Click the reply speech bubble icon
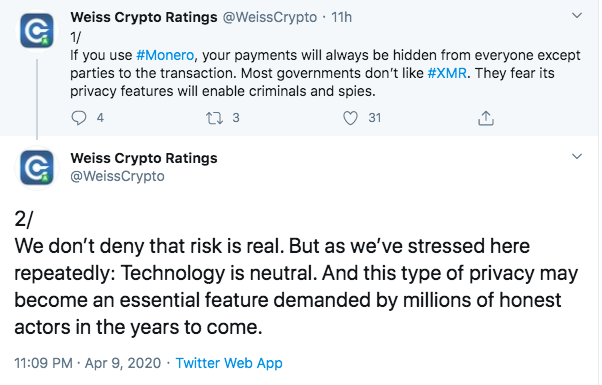Screen dimensions: 602x385 pyautogui.click(x=79, y=118)
